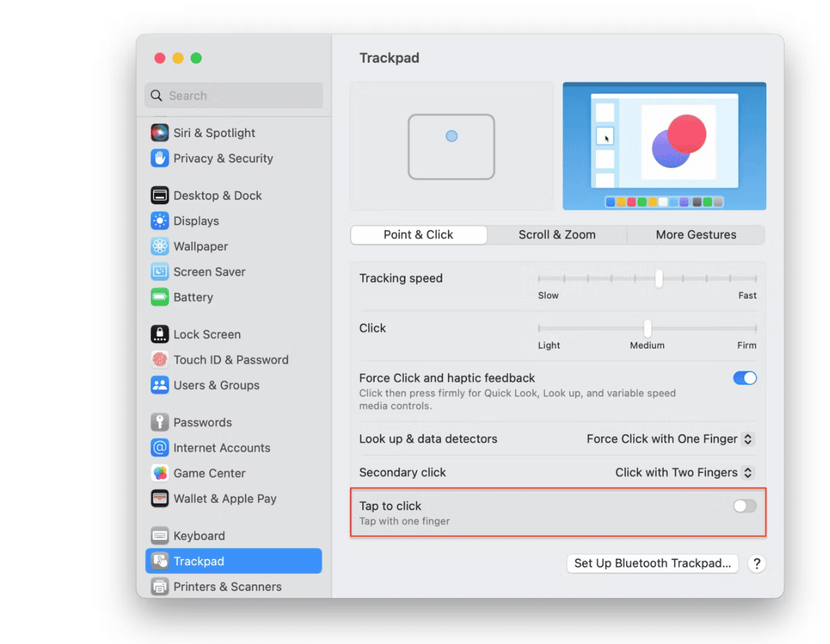Image resolution: width=830 pixels, height=644 pixels.
Task: Click the Search field in sidebar
Action: pyautogui.click(x=234, y=96)
